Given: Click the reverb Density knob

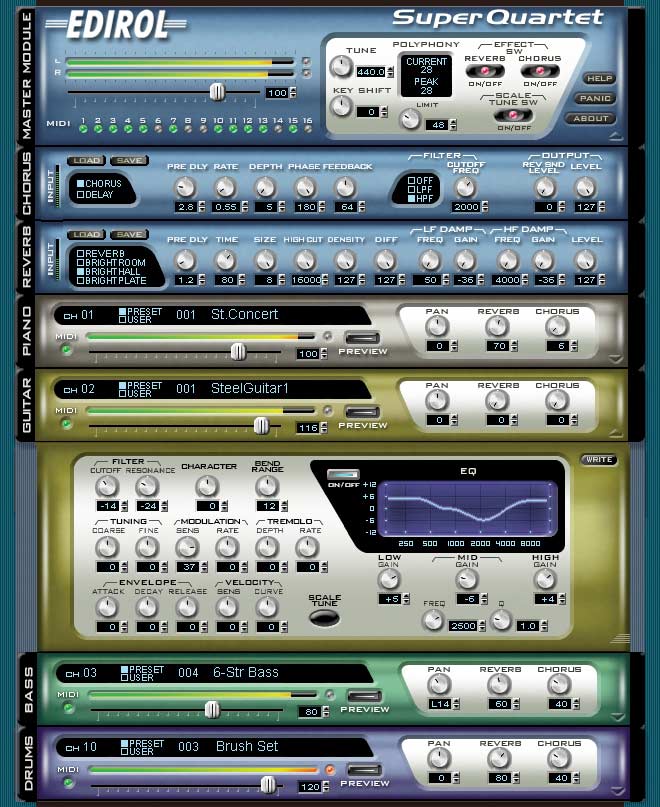Looking at the screenshot, I should 345,261.
